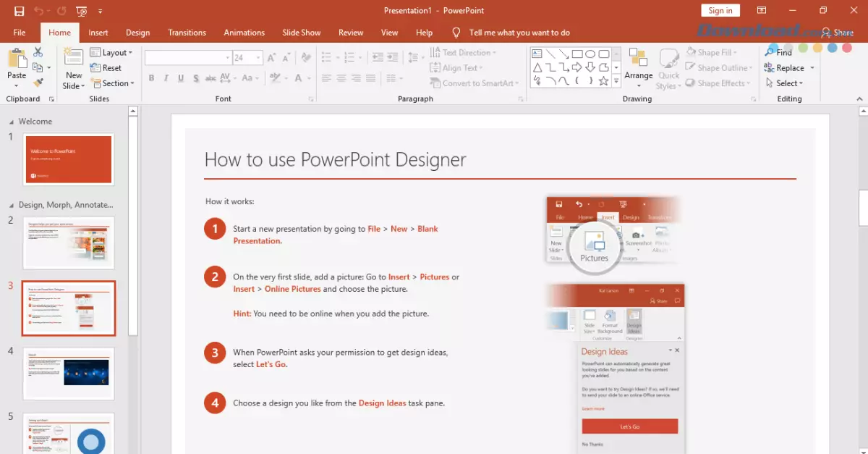This screenshot has width=868, height=454.
Task: Select the Format Painter brush icon
Action: click(x=38, y=83)
